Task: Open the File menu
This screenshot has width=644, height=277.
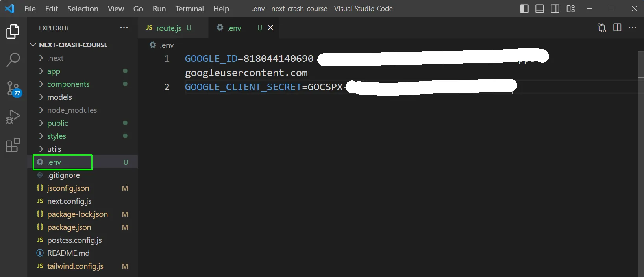Action: 30,9
